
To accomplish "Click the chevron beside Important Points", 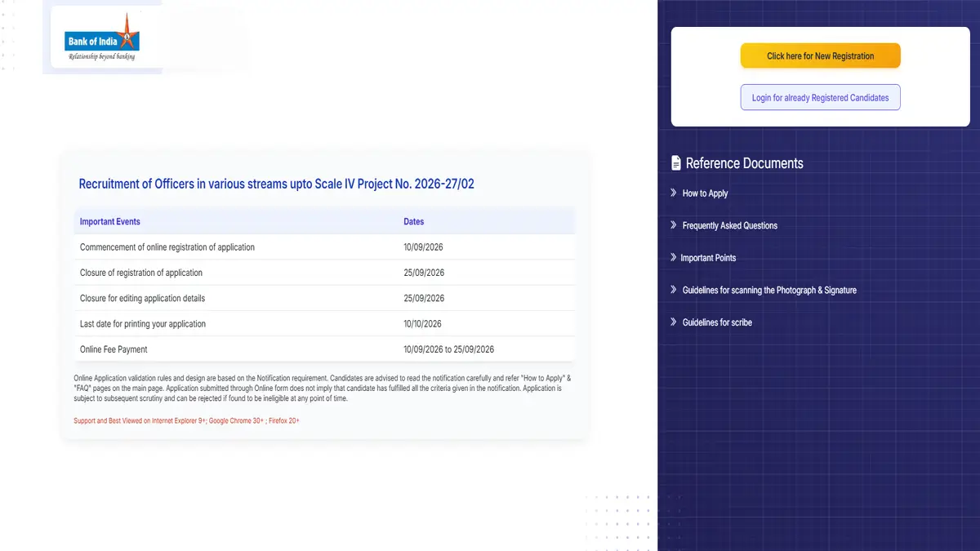I will (674, 257).
